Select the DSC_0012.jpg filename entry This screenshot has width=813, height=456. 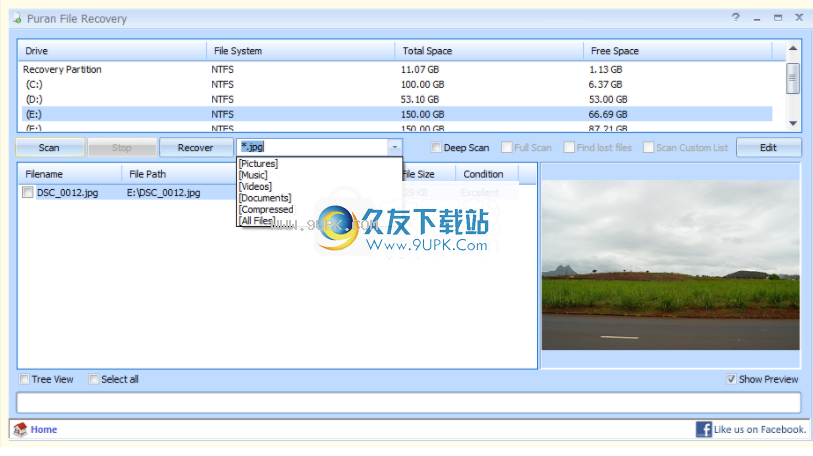click(67, 192)
